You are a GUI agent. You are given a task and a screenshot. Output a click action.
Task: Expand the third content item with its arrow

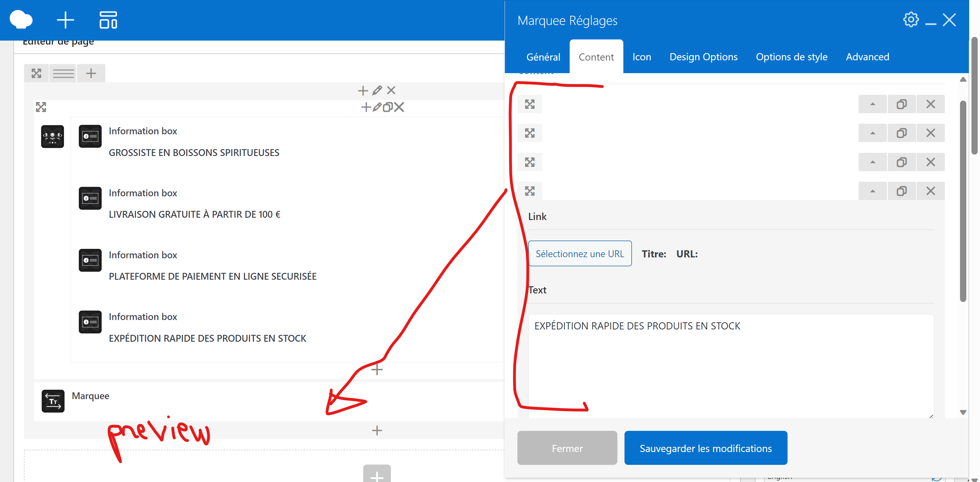point(873,162)
